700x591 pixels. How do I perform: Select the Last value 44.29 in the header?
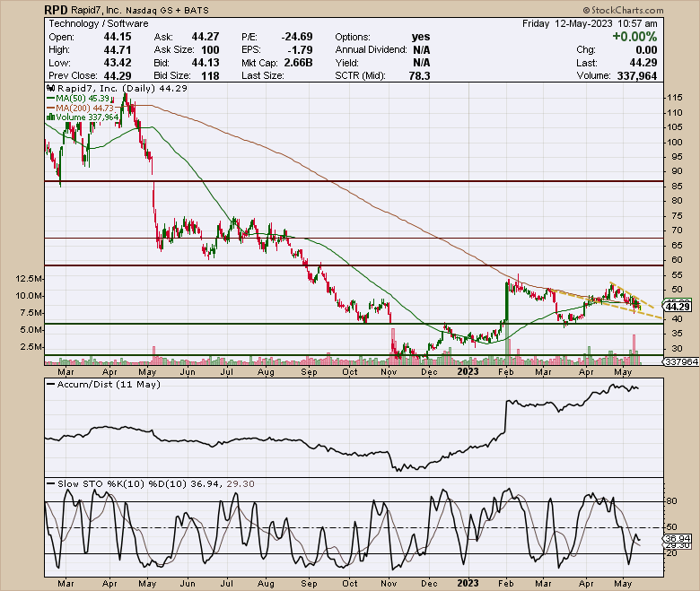(x=643, y=63)
